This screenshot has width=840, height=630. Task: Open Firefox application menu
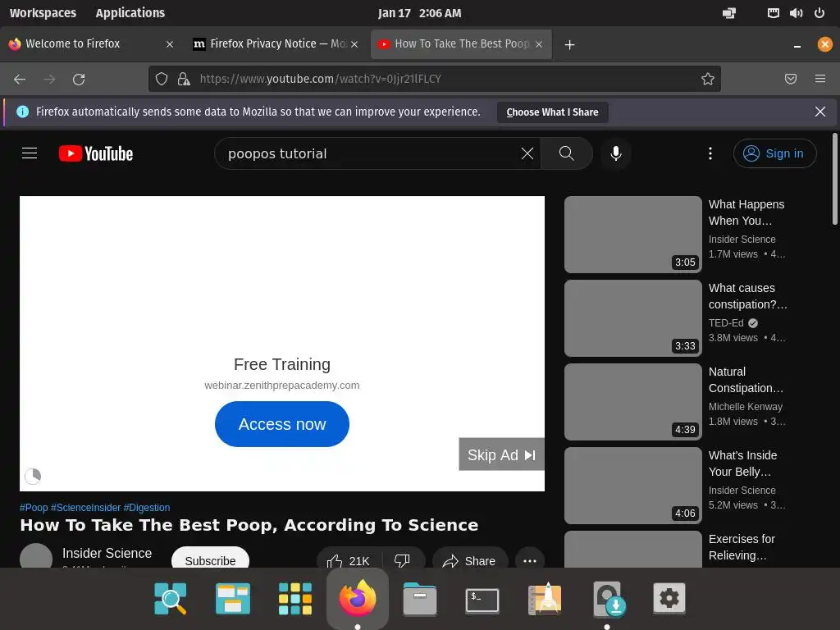coord(820,80)
